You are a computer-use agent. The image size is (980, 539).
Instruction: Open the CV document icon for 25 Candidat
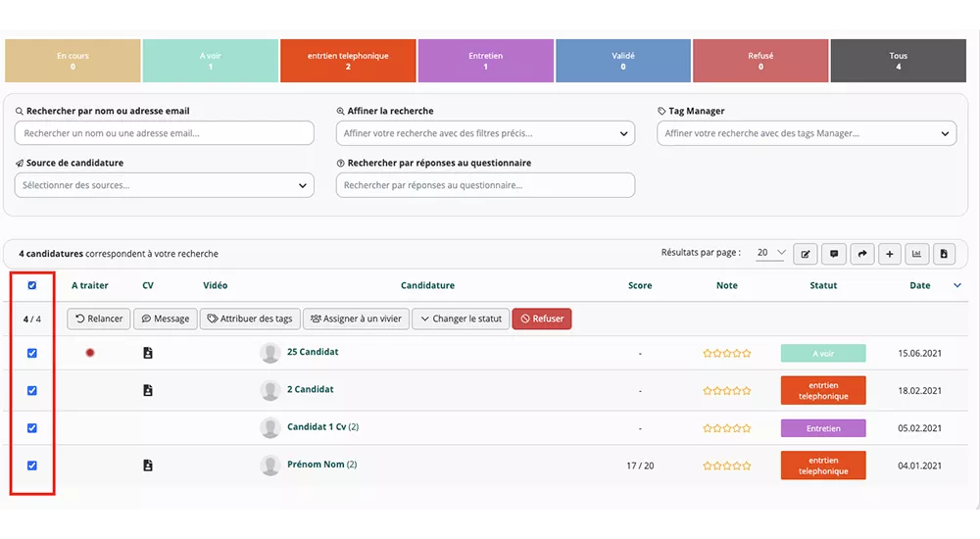coord(148,353)
